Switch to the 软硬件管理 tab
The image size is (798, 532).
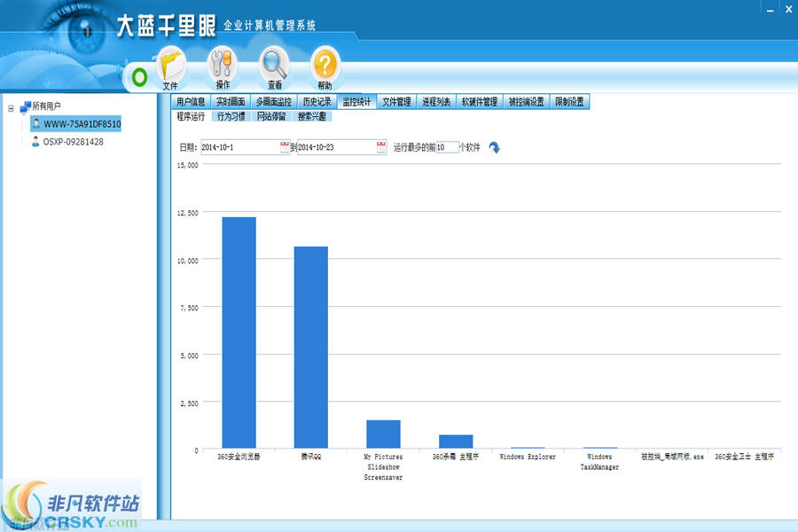point(480,102)
